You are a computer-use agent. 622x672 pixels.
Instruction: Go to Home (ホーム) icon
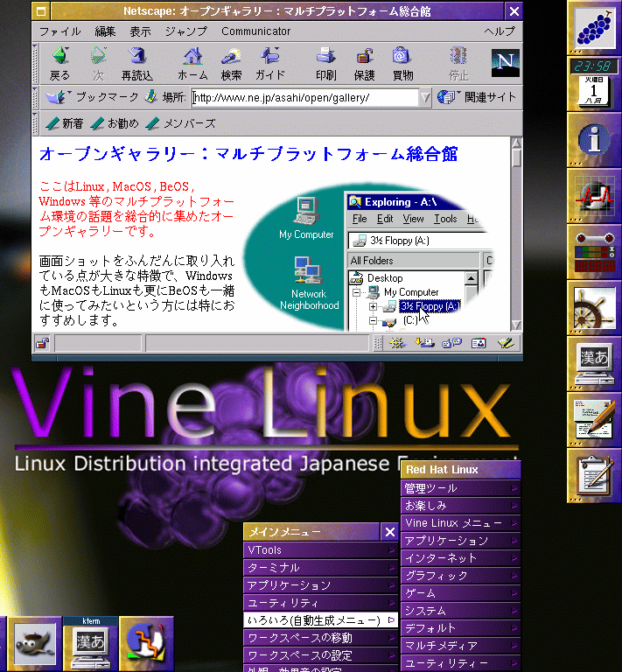pyautogui.click(x=192, y=57)
